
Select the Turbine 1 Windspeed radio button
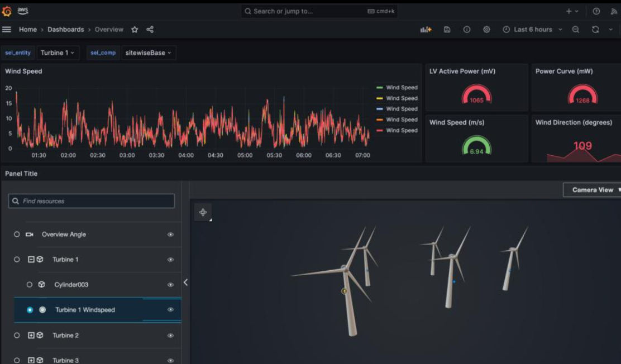[30, 310]
